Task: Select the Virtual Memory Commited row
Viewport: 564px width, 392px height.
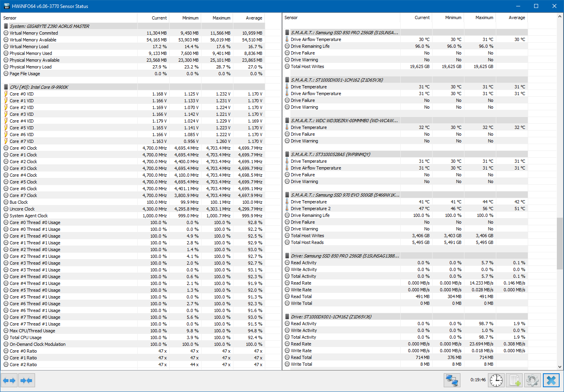Action: [133, 33]
